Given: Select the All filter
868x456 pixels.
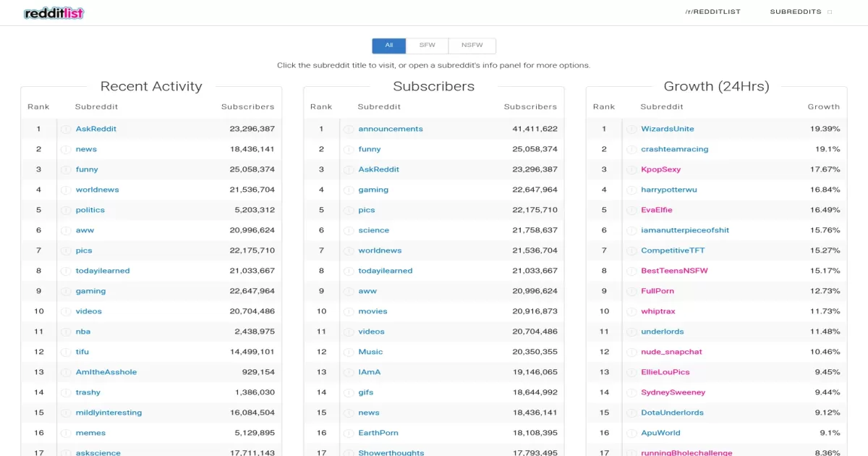Looking at the screenshot, I should click(x=389, y=46).
